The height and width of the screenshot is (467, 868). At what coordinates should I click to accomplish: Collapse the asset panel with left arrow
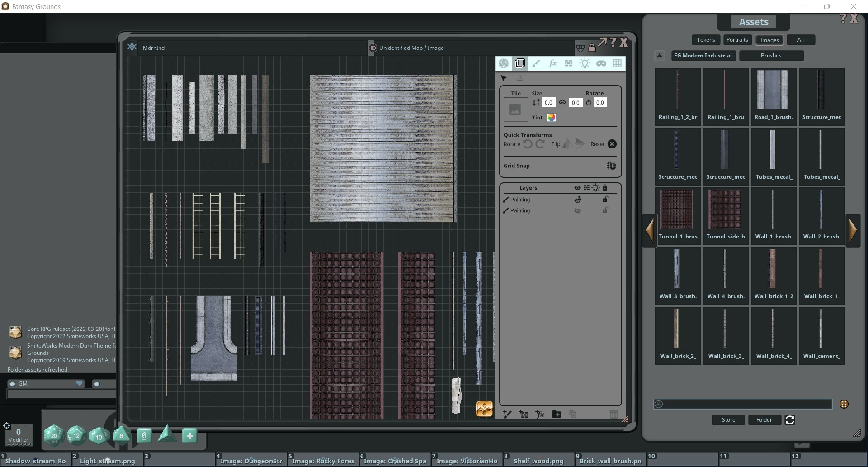point(650,230)
